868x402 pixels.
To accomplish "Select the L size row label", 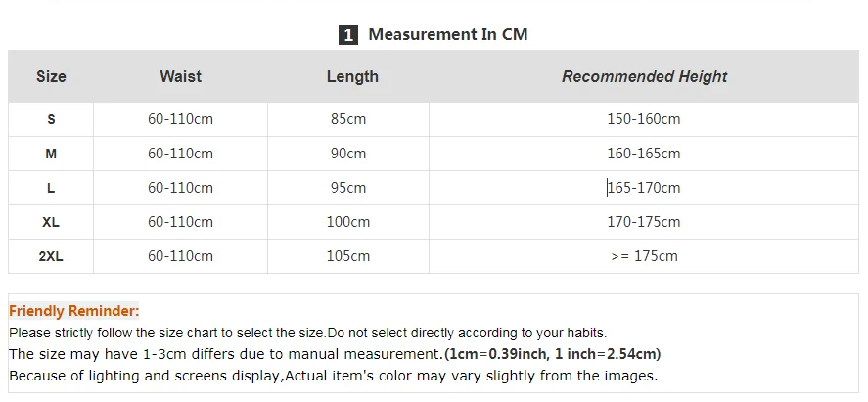I will click(x=51, y=188).
